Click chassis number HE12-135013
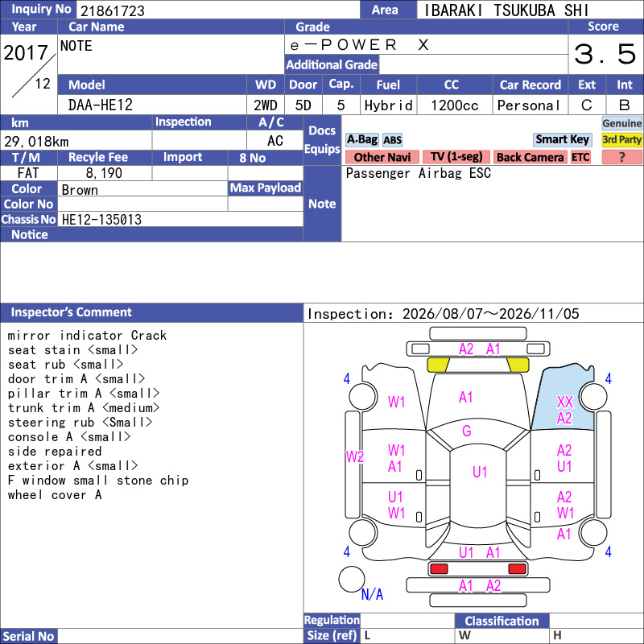Screen dimensions: 644x644 pos(101,220)
